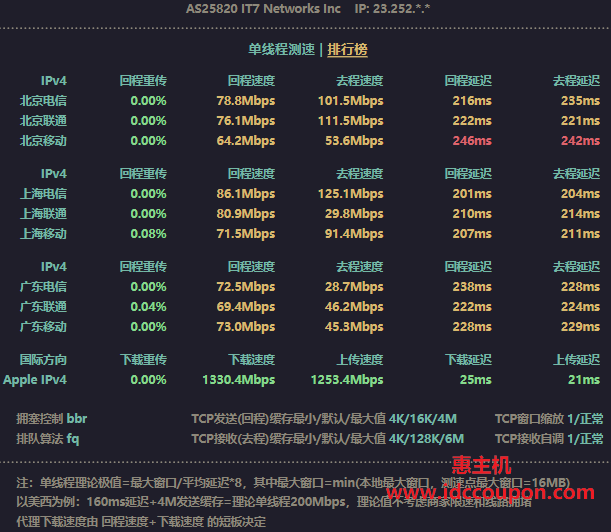Viewport: 611px width, 532px height.
Task: Click the 广东联通 row label
Action: click(x=43, y=307)
